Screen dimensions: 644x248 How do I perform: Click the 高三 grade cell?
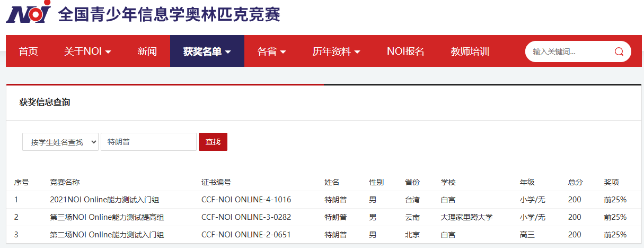coord(527,235)
